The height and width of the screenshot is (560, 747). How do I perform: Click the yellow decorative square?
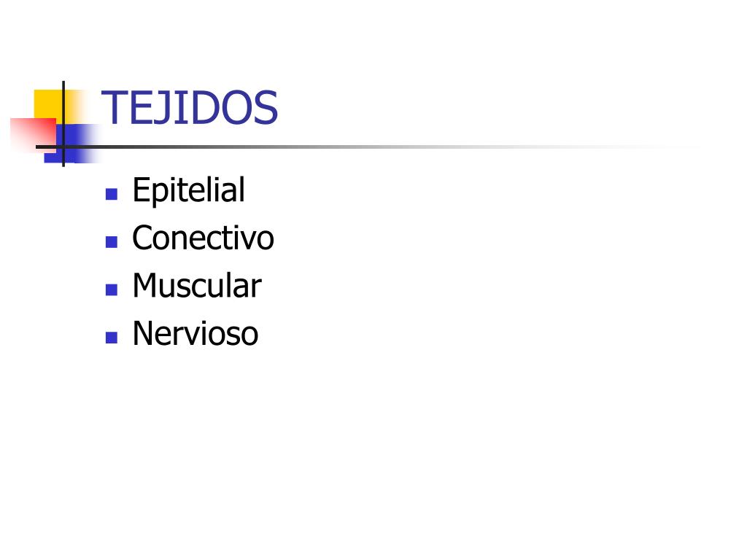[x=50, y=105]
